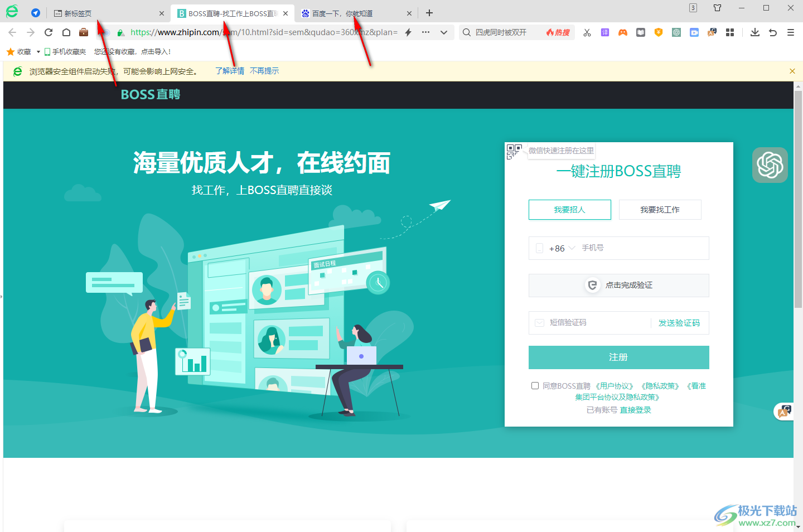Open the extensions grid manager
Image resolution: width=803 pixels, height=532 pixels.
(x=730, y=32)
